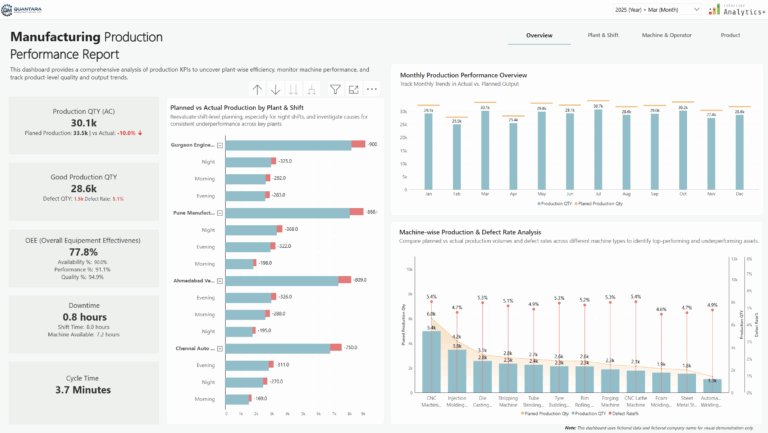Go to next hierarchy level double-arrow icon
768x433 pixels.
[293, 90]
